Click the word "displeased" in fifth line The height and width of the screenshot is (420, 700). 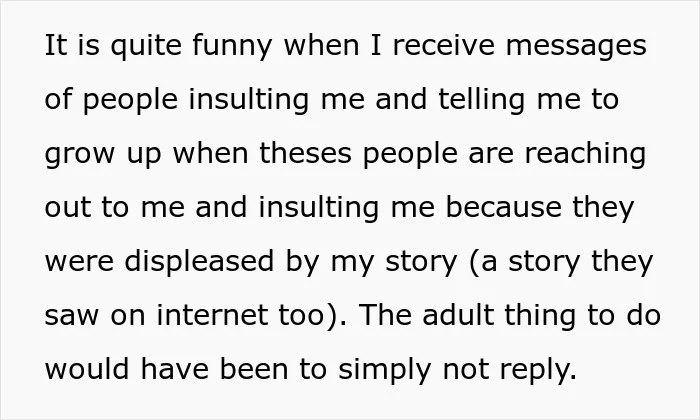click(x=199, y=262)
